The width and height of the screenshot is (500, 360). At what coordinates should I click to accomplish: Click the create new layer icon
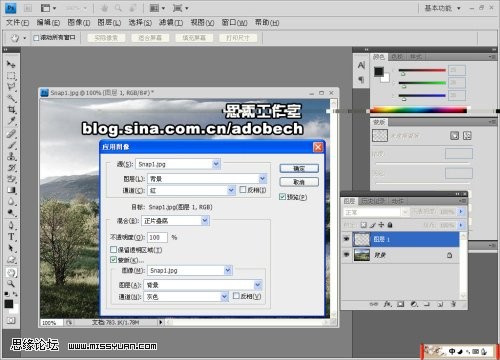pos(440,304)
